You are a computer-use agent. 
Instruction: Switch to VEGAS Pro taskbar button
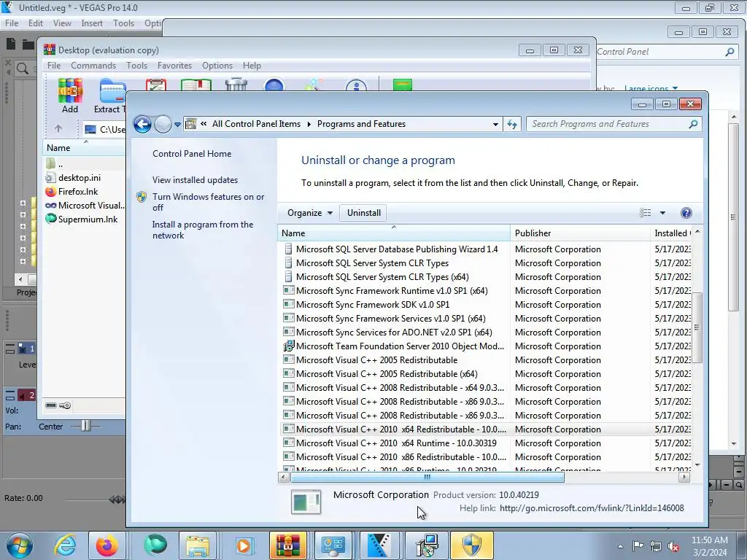click(379, 545)
